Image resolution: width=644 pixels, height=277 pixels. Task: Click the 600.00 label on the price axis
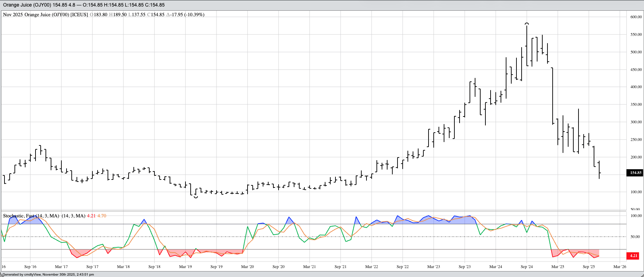(x=636, y=17)
